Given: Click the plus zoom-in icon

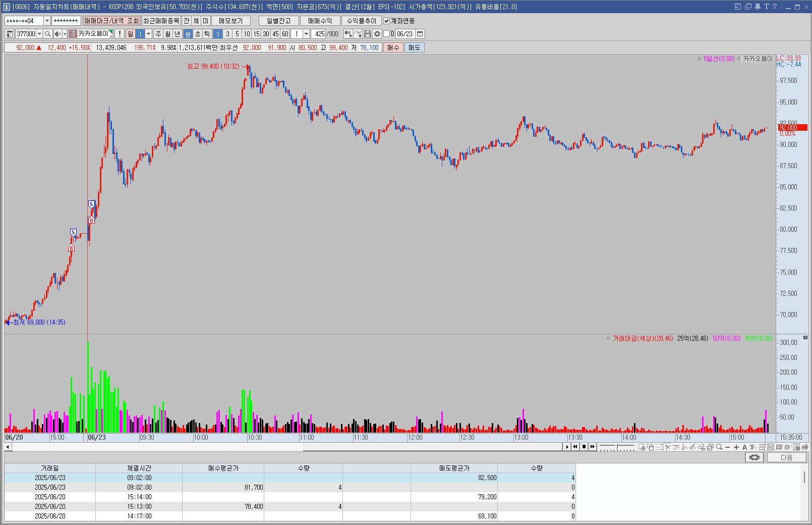Looking at the screenshot, I should tap(736, 447).
